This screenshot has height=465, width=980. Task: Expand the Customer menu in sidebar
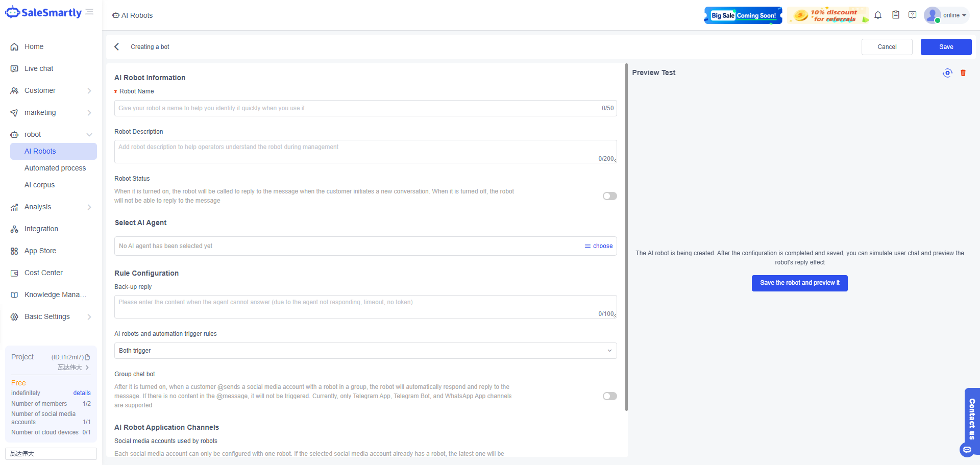(51, 91)
